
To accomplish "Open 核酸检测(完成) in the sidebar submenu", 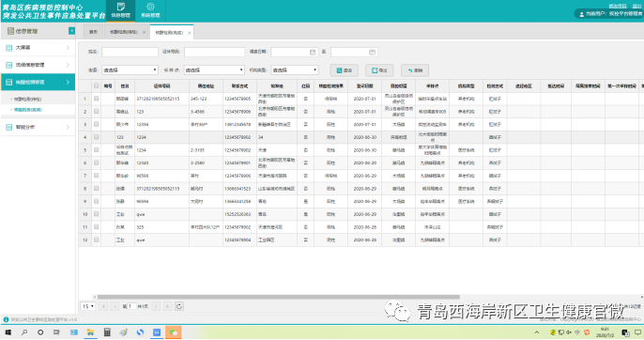I will tap(28, 110).
